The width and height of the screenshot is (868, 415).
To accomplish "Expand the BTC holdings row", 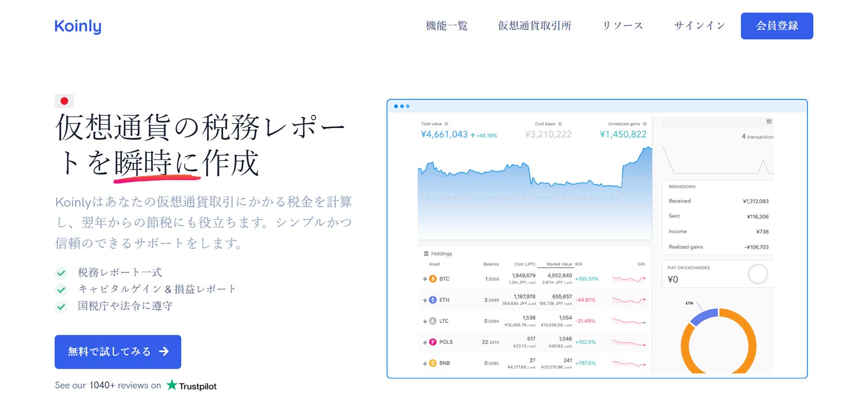I will coord(425,279).
